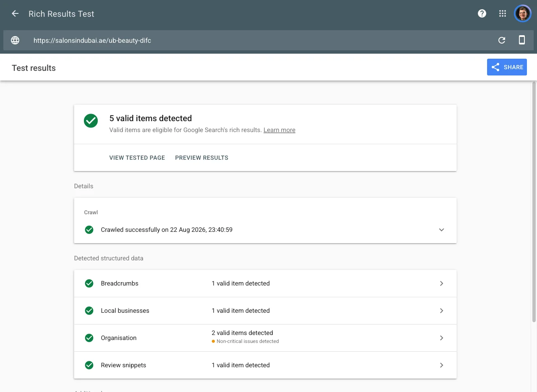Viewport: 537px width, 392px height.
Task: Expand the Crawl details chevron
Action: (x=441, y=230)
